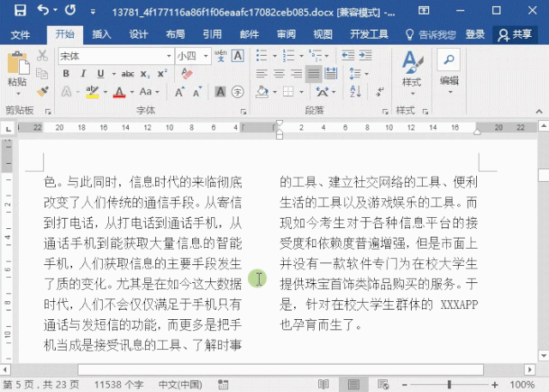This screenshot has width=549, height=392.
Task: Switch to the 邮件 tab
Action: pyautogui.click(x=250, y=34)
